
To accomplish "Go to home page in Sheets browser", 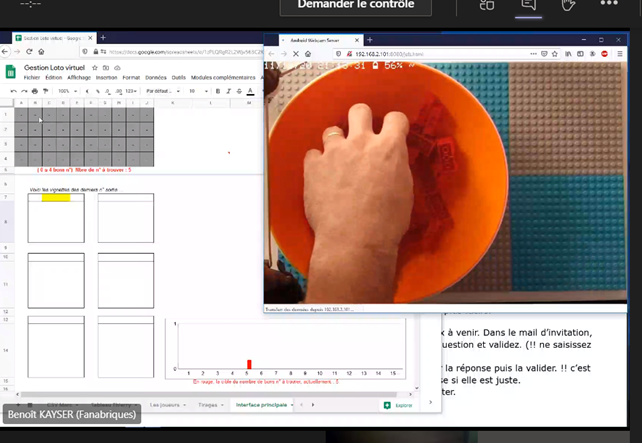I will 41,52.
